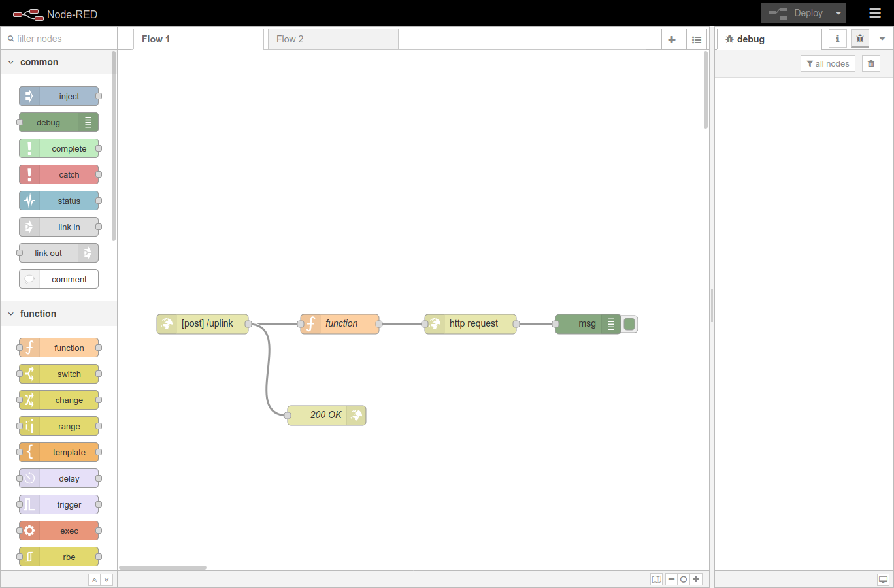The width and height of the screenshot is (894, 588).
Task: Switch to the Flow 2 tab
Action: 289,39
